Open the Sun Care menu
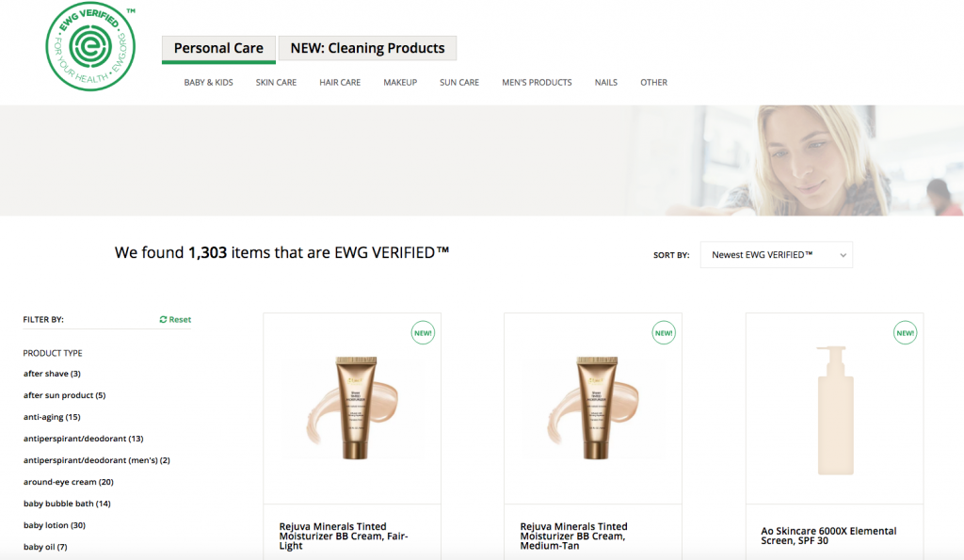Viewport: 964px width, 560px height. [x=459, y=83]
